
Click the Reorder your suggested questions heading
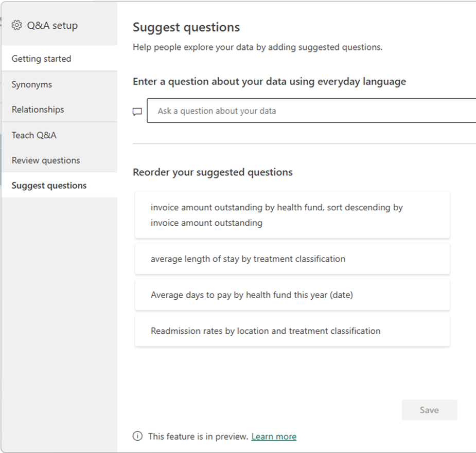coord(213,172)
